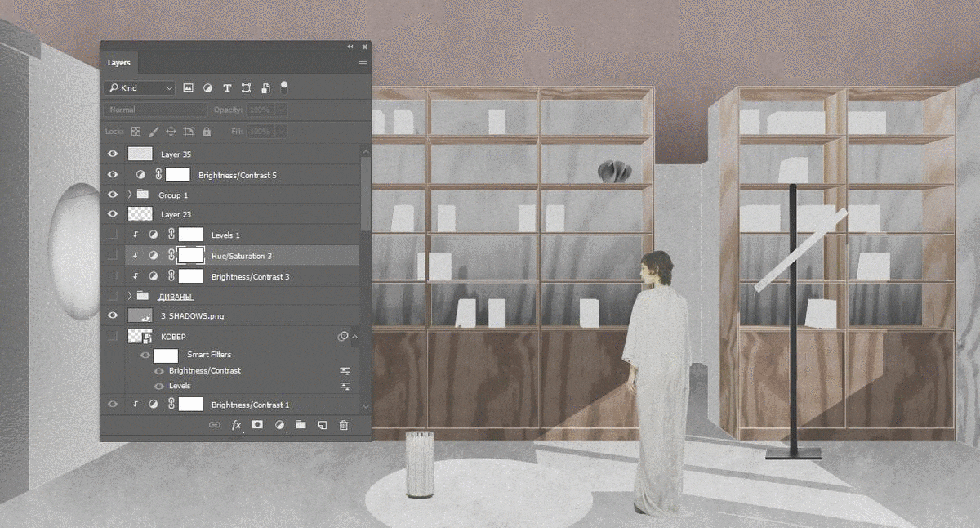This screenshot has height=528, width=980.
Task: Click the add layer style fx icon
Action: tap(237, 425)
